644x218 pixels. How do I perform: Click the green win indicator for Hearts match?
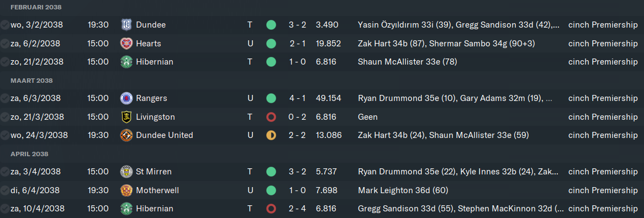[271, 43]
